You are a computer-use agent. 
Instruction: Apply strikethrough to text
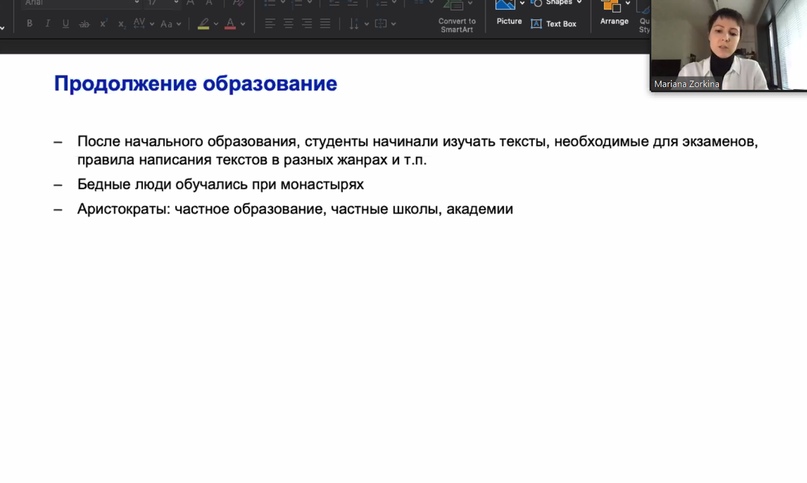pos(84,24)
